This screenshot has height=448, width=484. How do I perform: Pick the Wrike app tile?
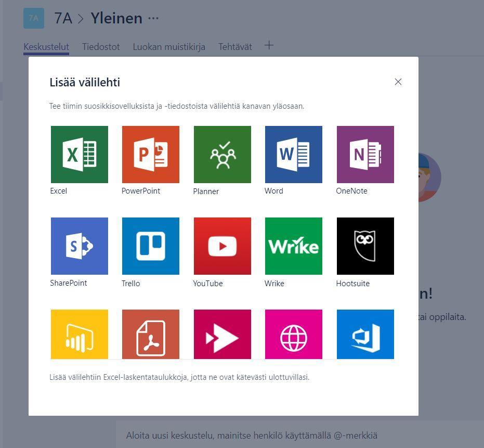(294, 246)
